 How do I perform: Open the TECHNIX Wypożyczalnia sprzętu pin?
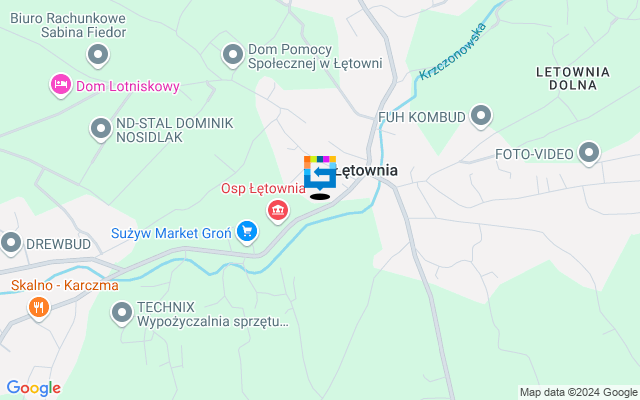(x=122, y=313)
